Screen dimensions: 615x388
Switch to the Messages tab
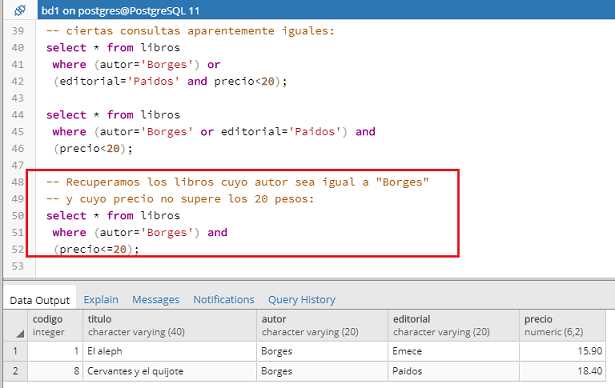(156, 300)
